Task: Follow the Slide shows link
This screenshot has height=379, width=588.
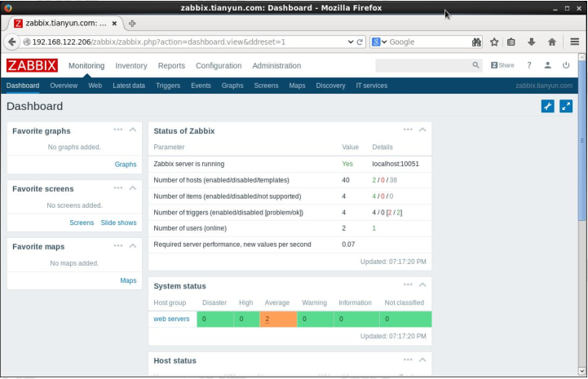Action: (x=118, y=223)
